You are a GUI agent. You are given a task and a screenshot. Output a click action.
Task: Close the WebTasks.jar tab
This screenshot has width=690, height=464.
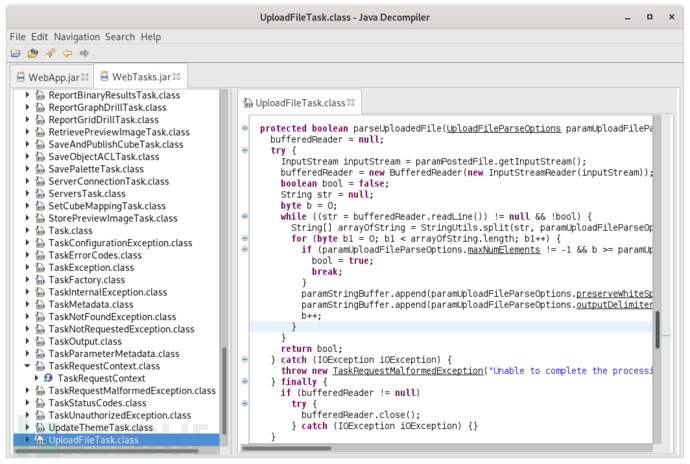pos(176,77)
